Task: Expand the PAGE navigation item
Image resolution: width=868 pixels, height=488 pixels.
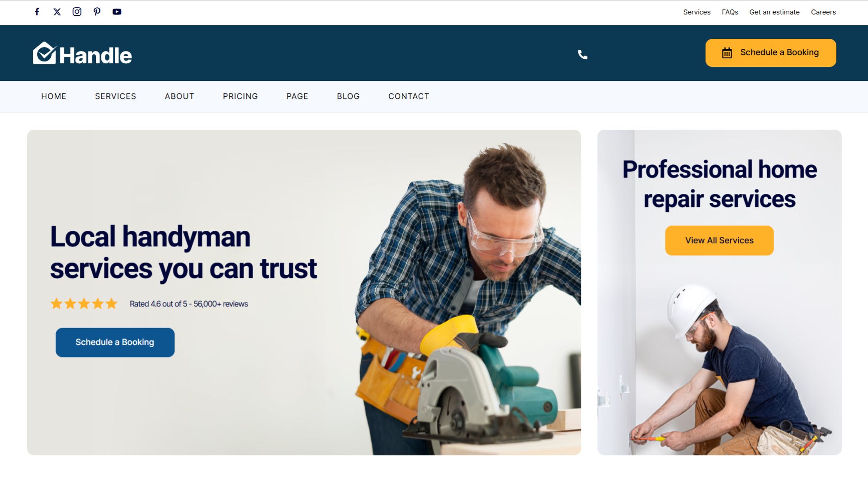Action: coord(297,96)
